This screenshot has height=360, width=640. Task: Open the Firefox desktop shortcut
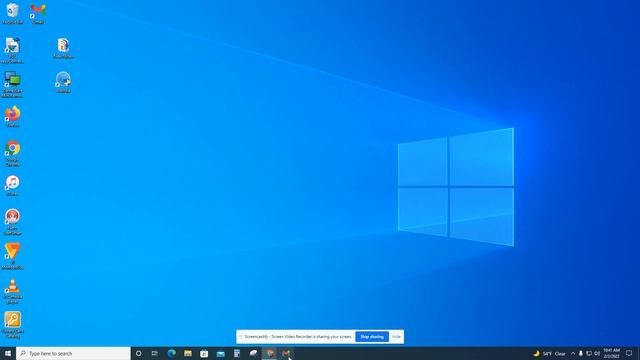[13, 116]
